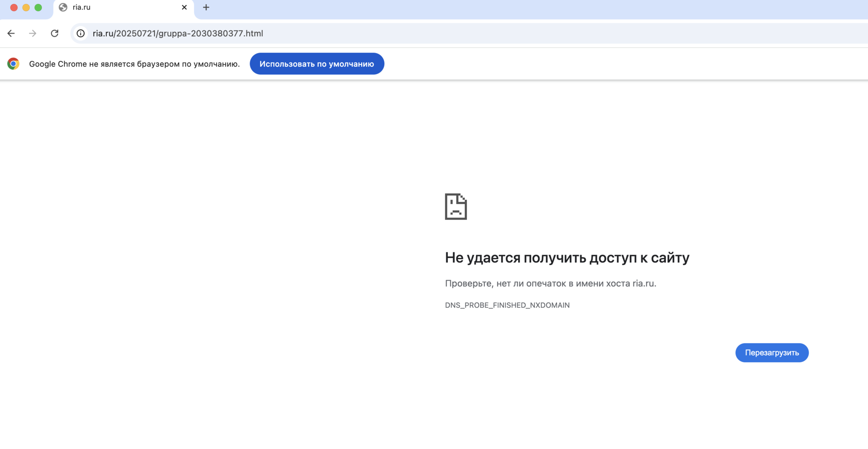Minimize the window with yellow button
The image size is (868, 449).
[26, 7]
